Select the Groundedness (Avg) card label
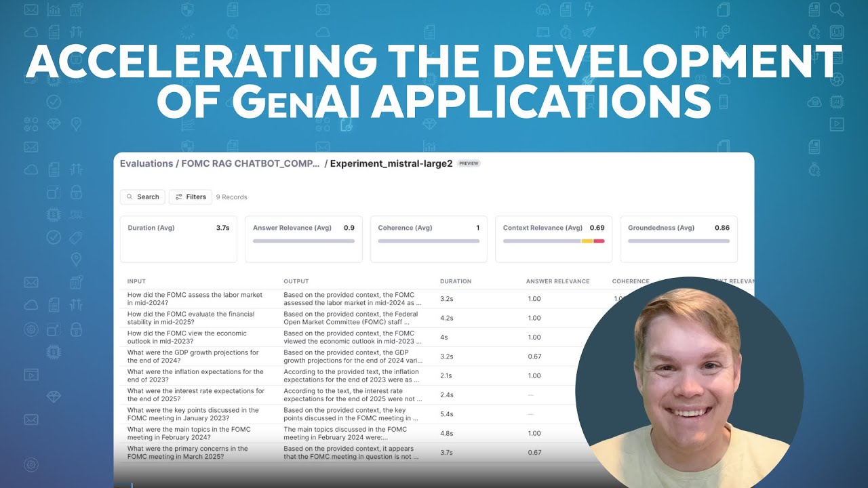Screen dimensions: 868x488 tap(661, 228)
